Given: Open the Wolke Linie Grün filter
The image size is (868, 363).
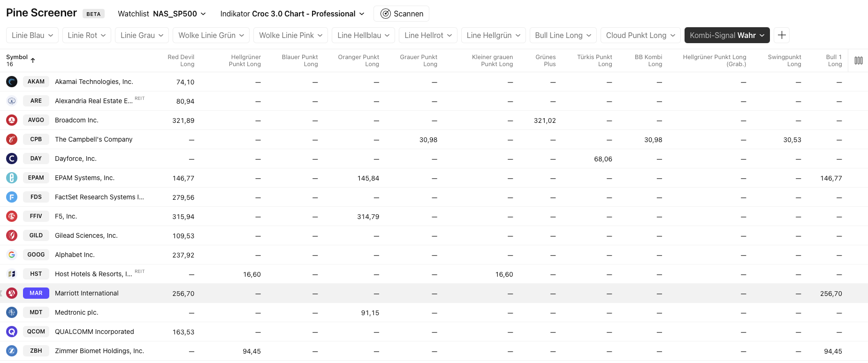Looking at the screenshot, I should coord(211,35).
